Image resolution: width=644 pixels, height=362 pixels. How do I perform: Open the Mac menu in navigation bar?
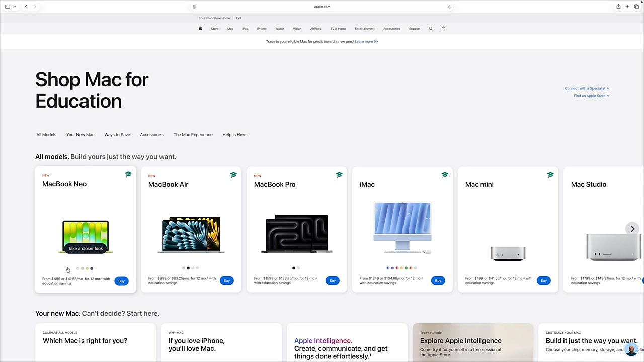(x=230, y=29)
